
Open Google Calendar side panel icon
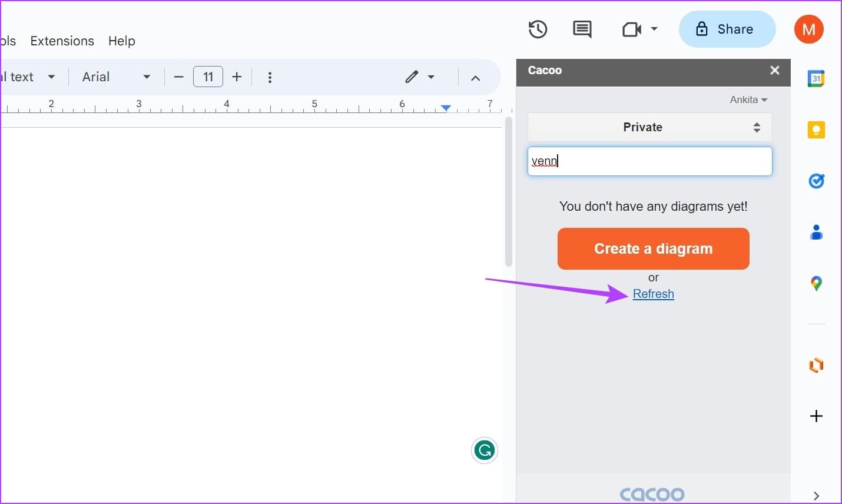[816, 78]
